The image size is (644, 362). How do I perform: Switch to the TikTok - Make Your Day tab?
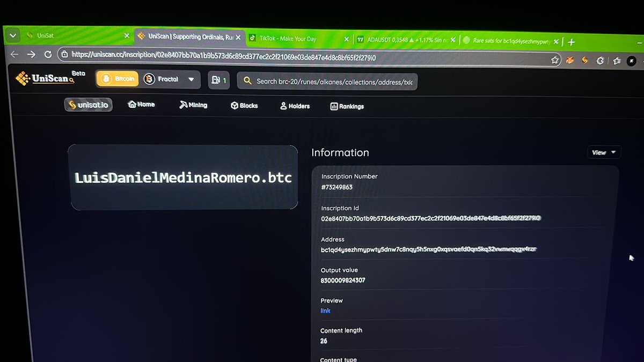point(298,39)
